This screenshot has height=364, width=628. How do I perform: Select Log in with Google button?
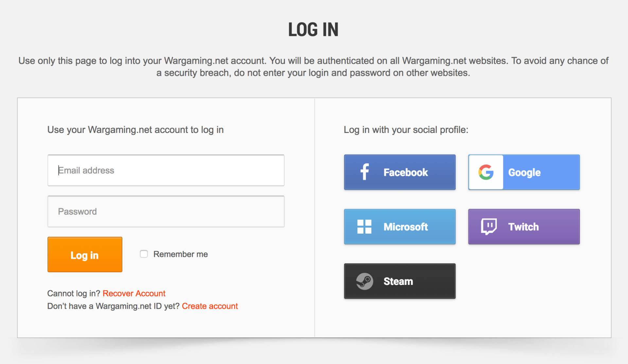pos(523,171)
